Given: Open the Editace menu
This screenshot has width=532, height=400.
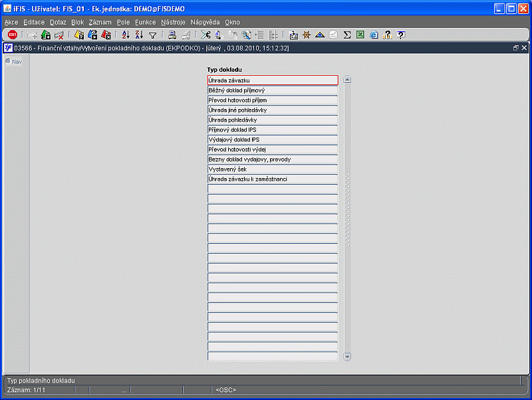Looking at the screenshot, I should click(34, 23).
